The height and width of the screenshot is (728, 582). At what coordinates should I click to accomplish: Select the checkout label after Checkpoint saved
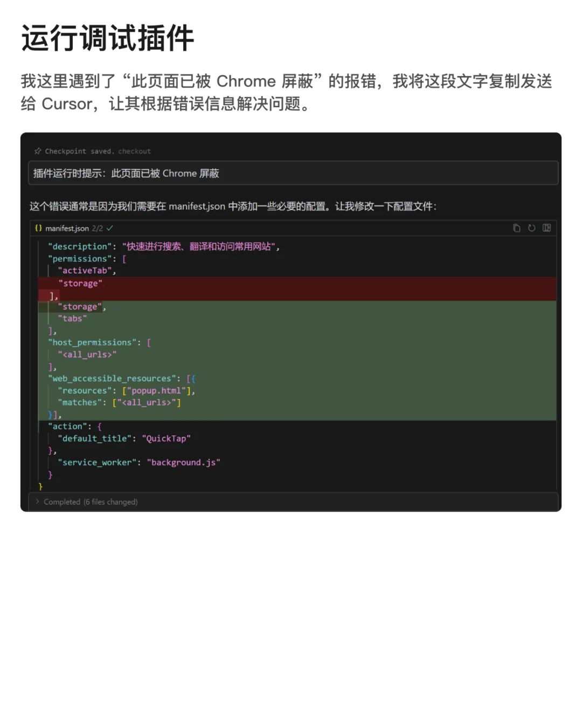(x=134, y=151)
